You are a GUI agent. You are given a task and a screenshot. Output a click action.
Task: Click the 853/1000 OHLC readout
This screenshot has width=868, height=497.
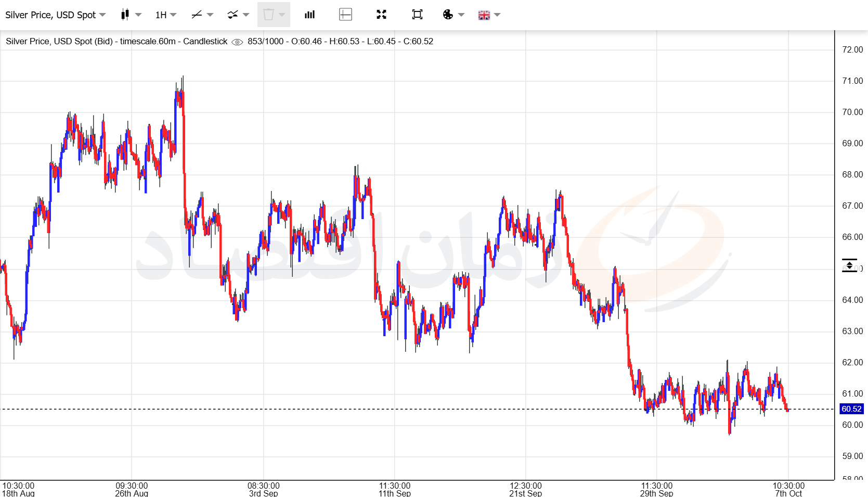coord(340,41)
